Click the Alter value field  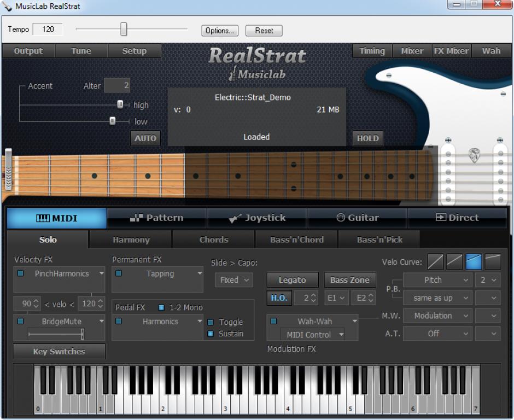tap(117, 85)
